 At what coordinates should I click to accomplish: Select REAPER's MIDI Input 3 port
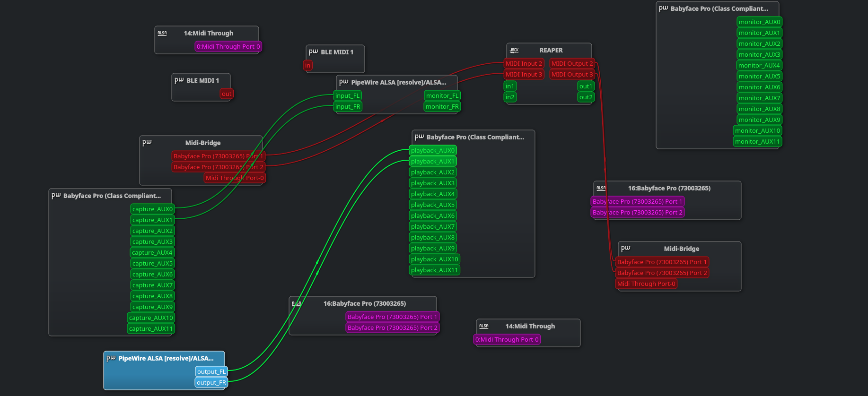click(x=524, y=74)
